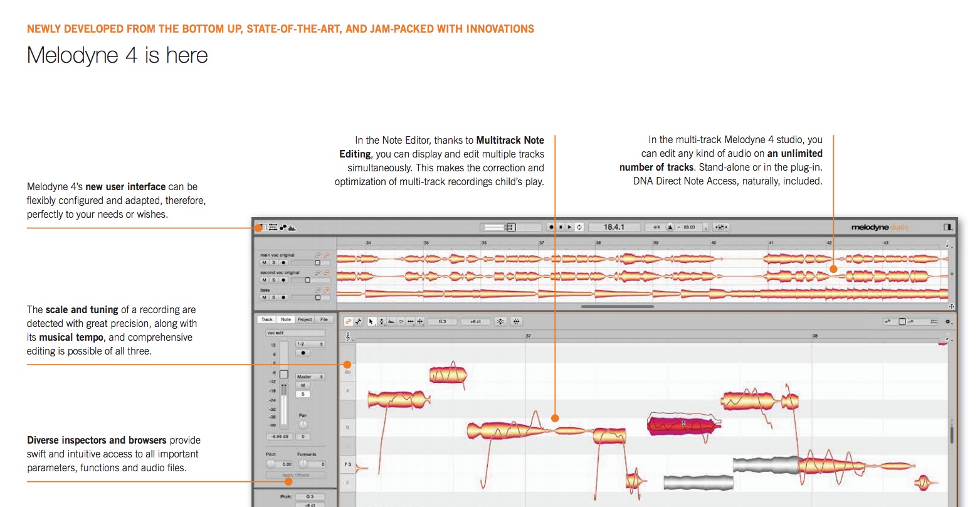980x507 pixels.
Task: Toggle the inspector channel M mute button
Action: 303,385
